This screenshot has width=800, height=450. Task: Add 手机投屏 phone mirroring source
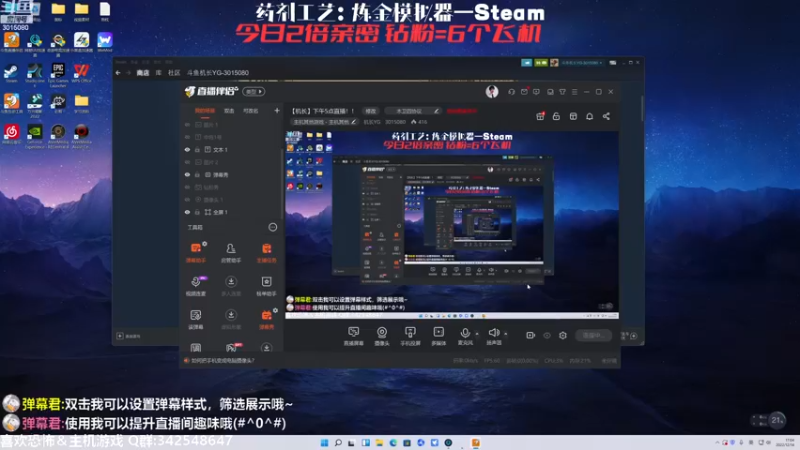410,336
